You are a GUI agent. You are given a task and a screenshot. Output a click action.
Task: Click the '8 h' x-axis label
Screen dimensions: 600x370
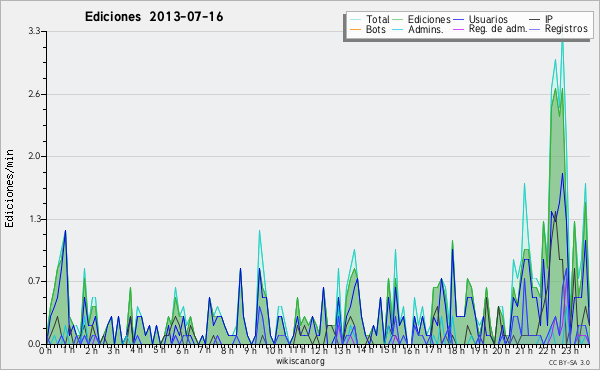[227, 350]
